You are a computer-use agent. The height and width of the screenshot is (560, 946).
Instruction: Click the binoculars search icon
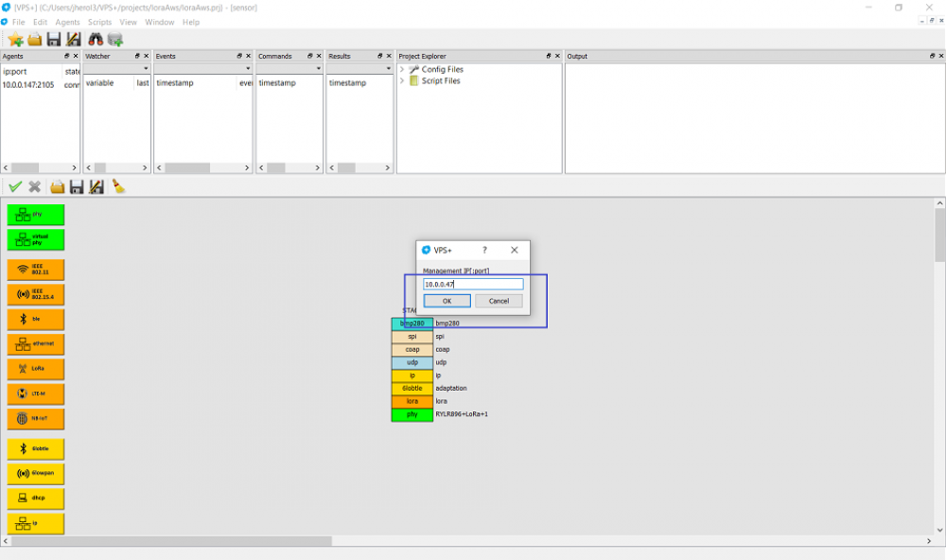96,40
